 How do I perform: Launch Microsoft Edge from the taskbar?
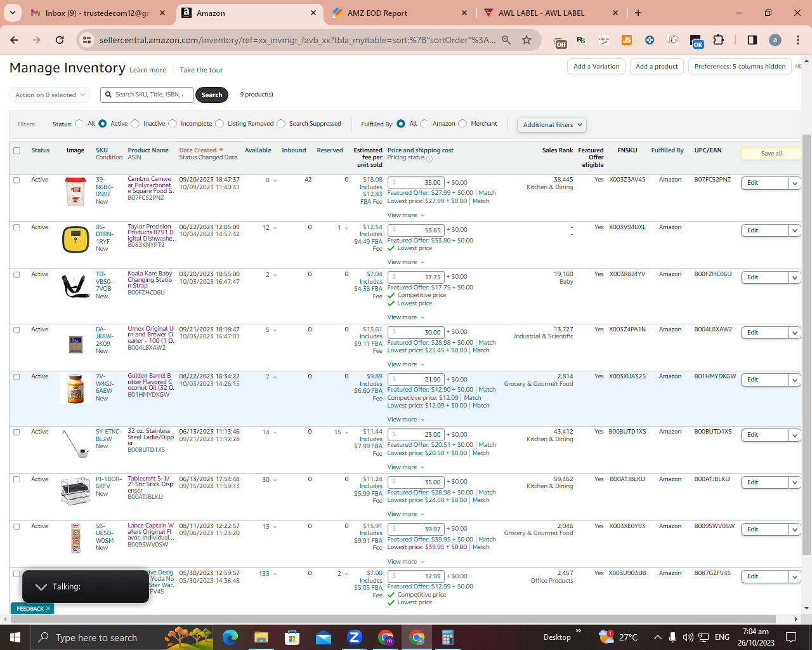point(230,637)
